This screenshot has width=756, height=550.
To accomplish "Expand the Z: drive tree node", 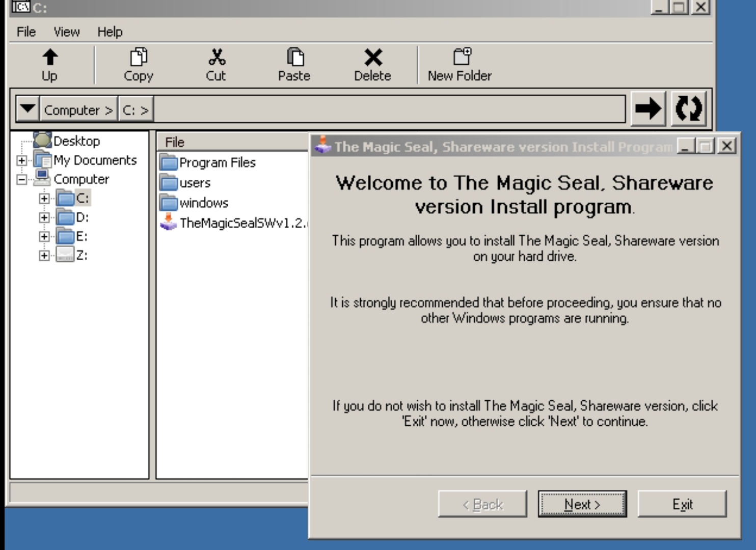I will coord(44,255).
